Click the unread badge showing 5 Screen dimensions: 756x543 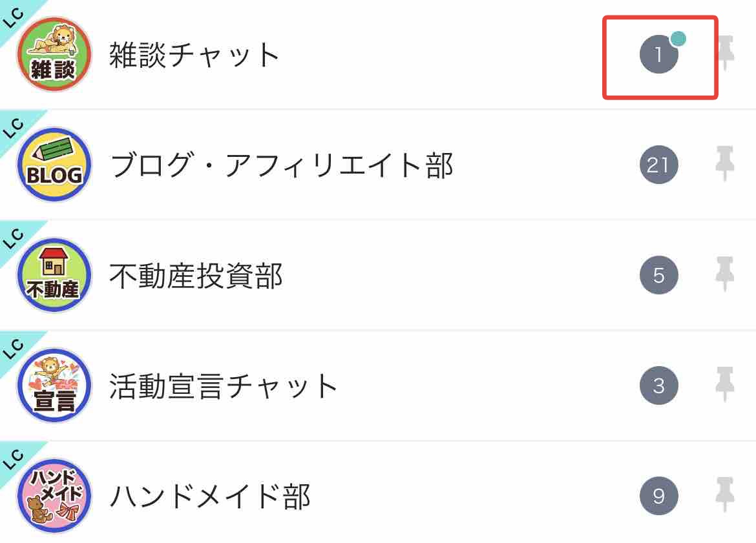click(658, 275)
